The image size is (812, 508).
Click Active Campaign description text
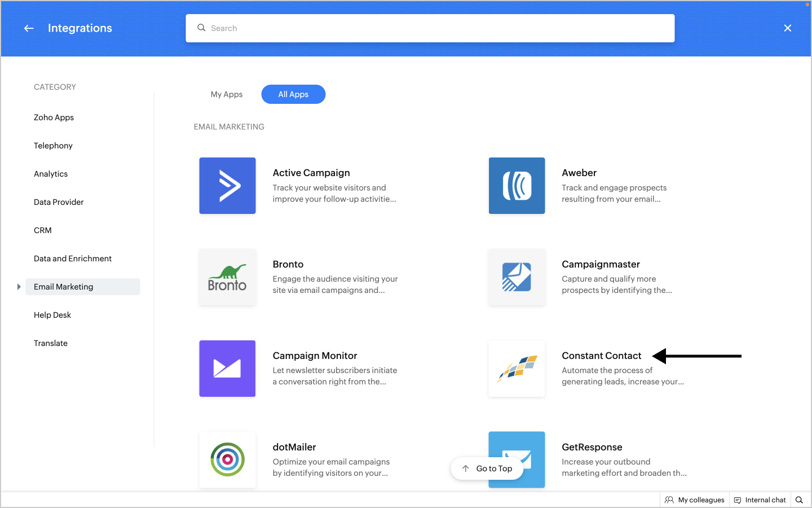point(334,194)
